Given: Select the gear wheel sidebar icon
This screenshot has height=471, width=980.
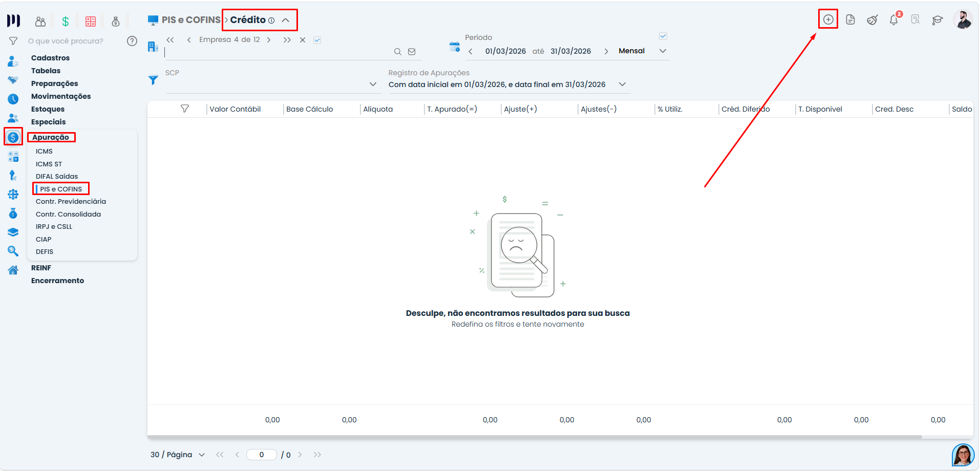Looking at the screenshot, I should 13,194.
